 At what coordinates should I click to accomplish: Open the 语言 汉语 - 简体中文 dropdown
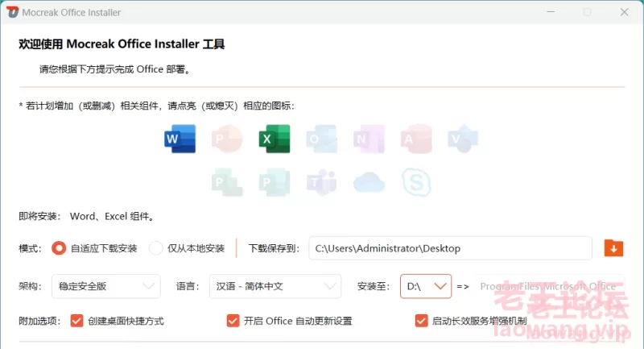[275, 286]
